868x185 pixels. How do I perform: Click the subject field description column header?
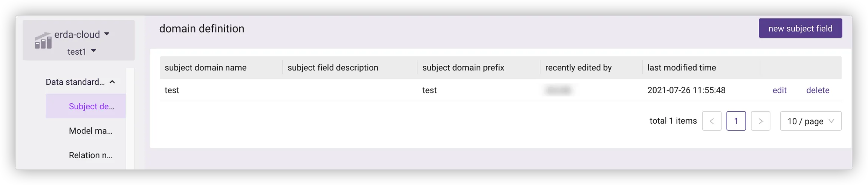333,68
